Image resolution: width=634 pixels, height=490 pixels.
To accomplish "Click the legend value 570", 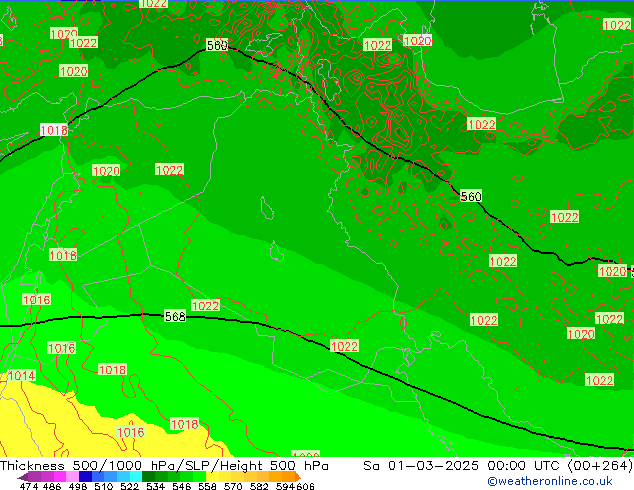I will pyautogui.click(x=233, y=486).
